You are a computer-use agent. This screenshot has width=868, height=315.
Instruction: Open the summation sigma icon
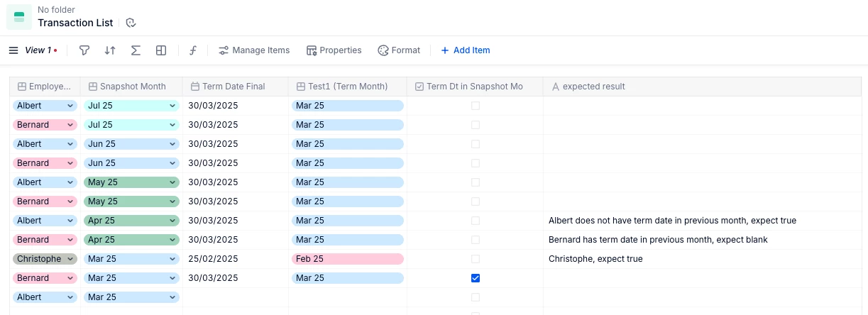click(136, 50)
